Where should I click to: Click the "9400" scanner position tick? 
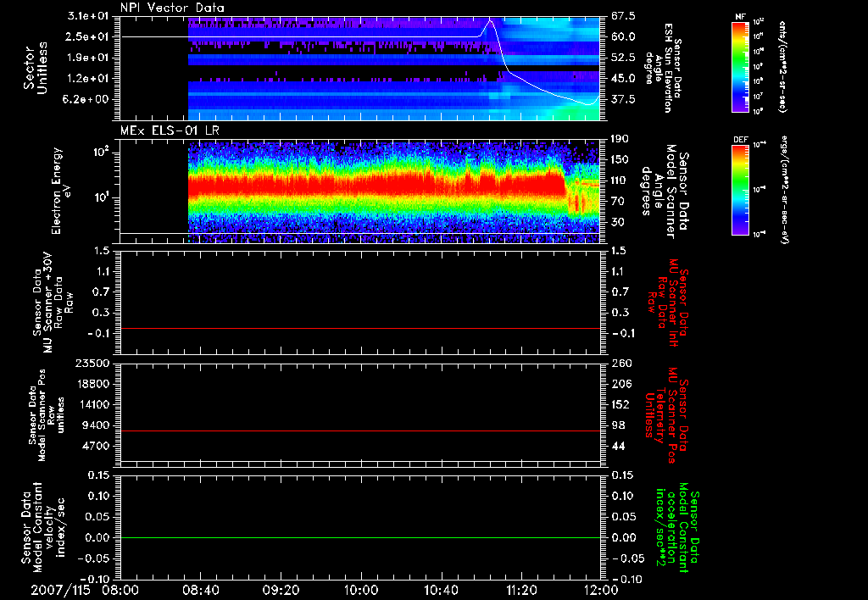pyautogui.click(x=95, y=425)
